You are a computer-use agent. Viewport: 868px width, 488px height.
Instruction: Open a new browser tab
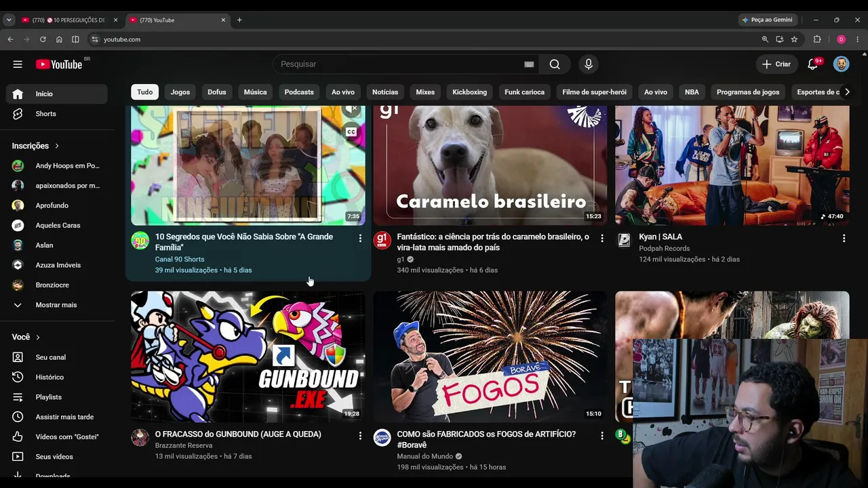[x=239, y=20]
